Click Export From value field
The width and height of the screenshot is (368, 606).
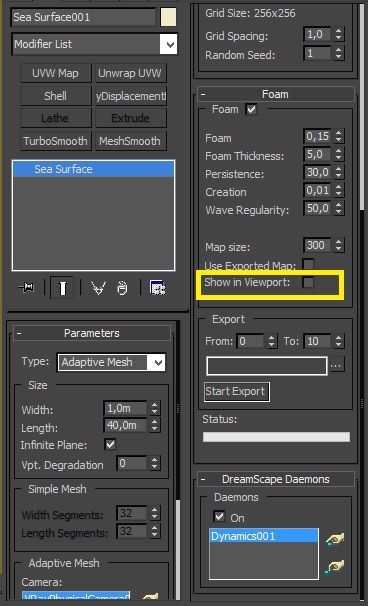click(251, 341)
